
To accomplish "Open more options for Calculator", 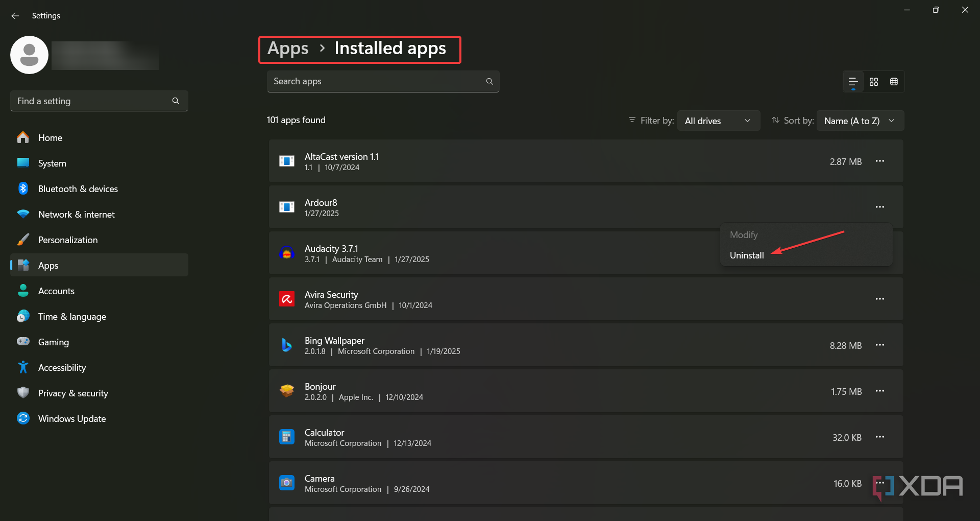I will pyautogui.click(x=880, y=437).
